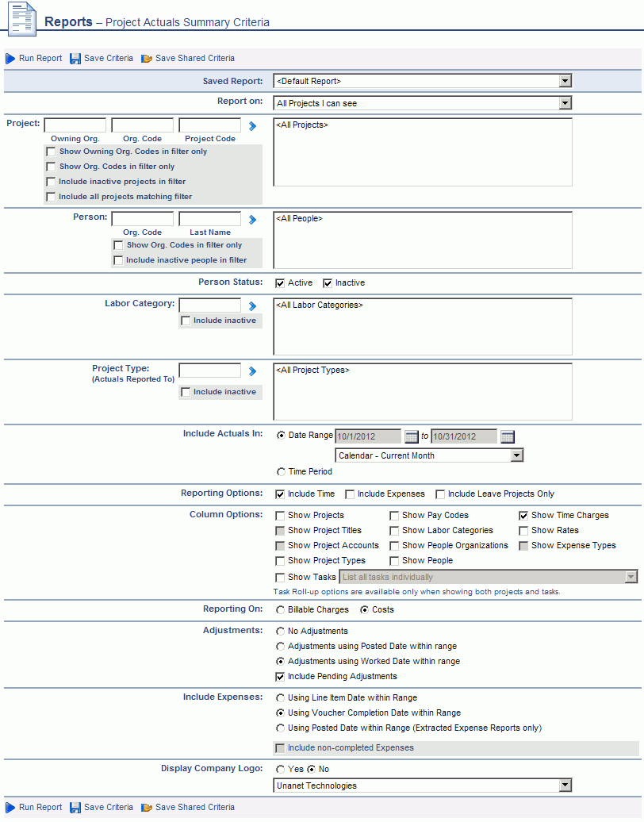Click the Project Type filter input field
The image size is (644, 822).
coord(209,370)
